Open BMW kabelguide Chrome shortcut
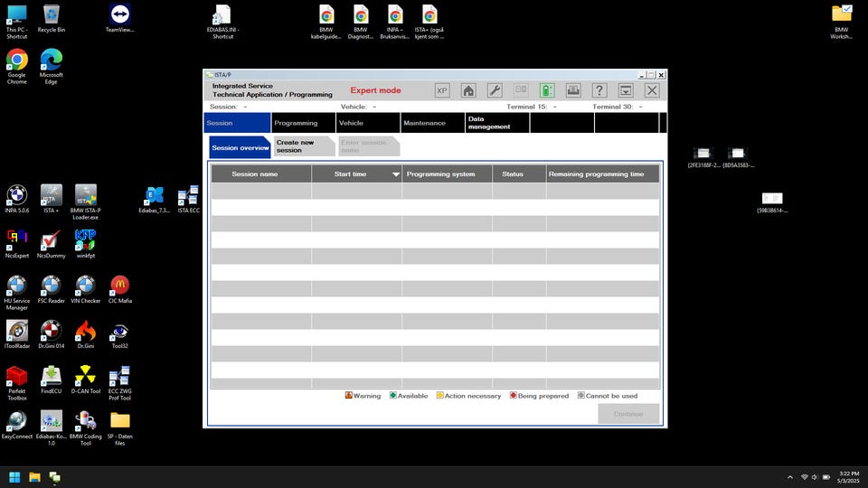This screenshot has height=488, width=868. coord(326,22)
